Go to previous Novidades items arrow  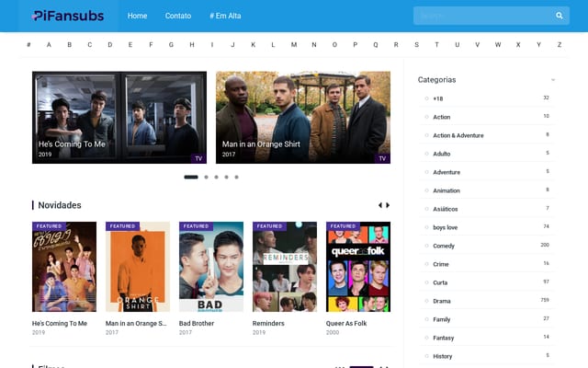380,205
